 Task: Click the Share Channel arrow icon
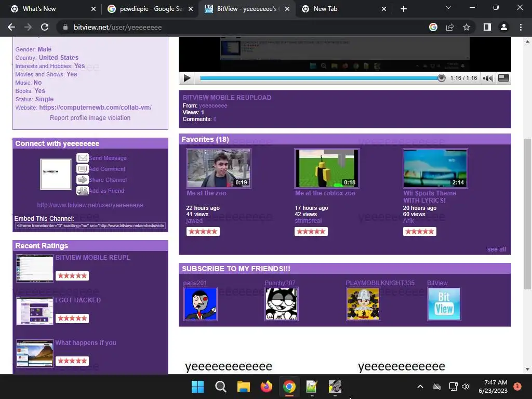[x=82, y=179]
